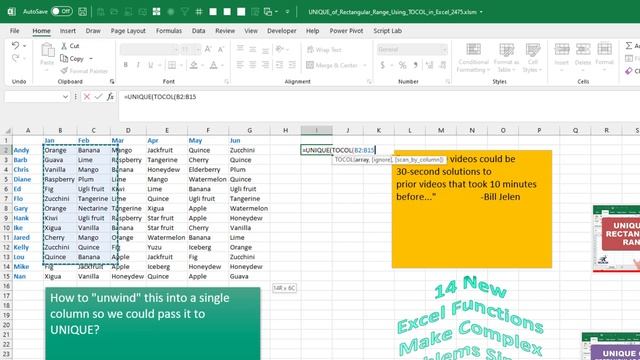
Task: Open the Clipboard dialog launcher
Action: coord(112,82)
